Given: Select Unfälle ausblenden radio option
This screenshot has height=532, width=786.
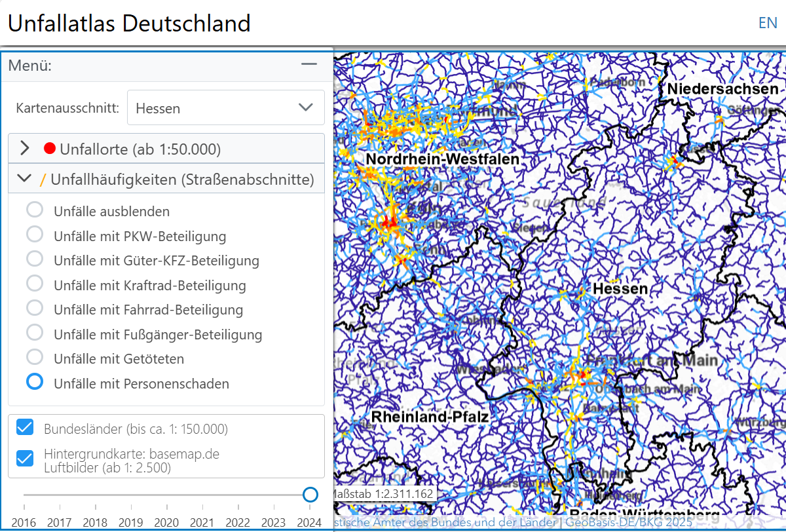Looking at the screenshot, I should [35, 210].
